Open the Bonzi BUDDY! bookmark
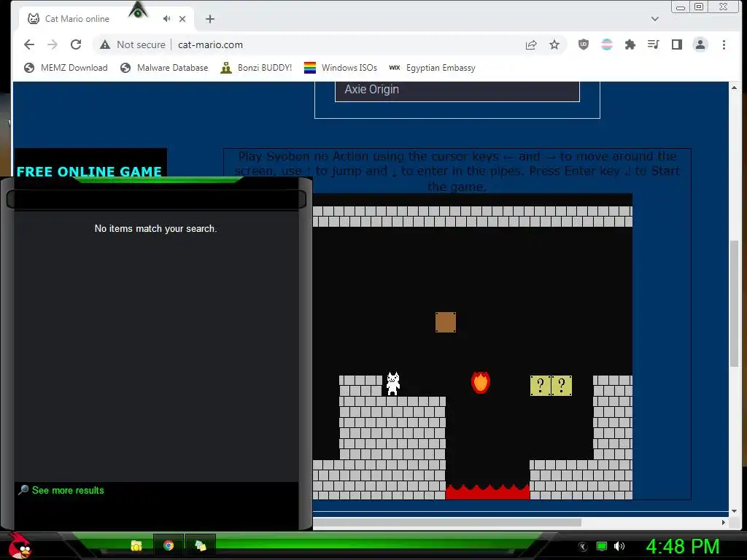The width and height of the screenshot is (747, 560). point(256,68)
